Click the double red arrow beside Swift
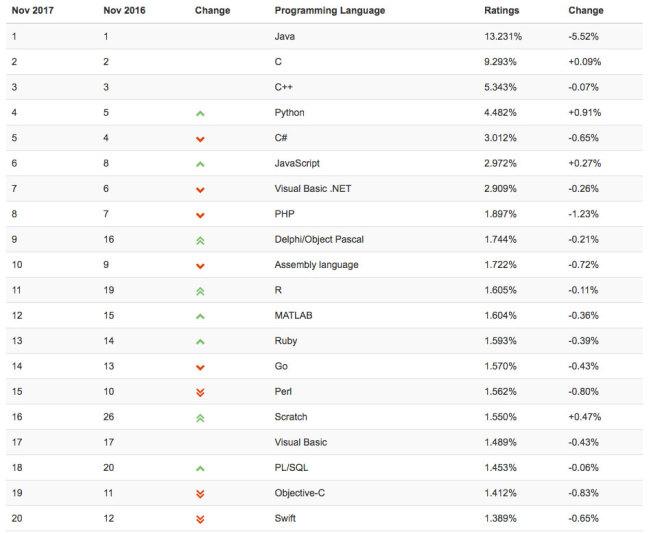 coord(201,519)
